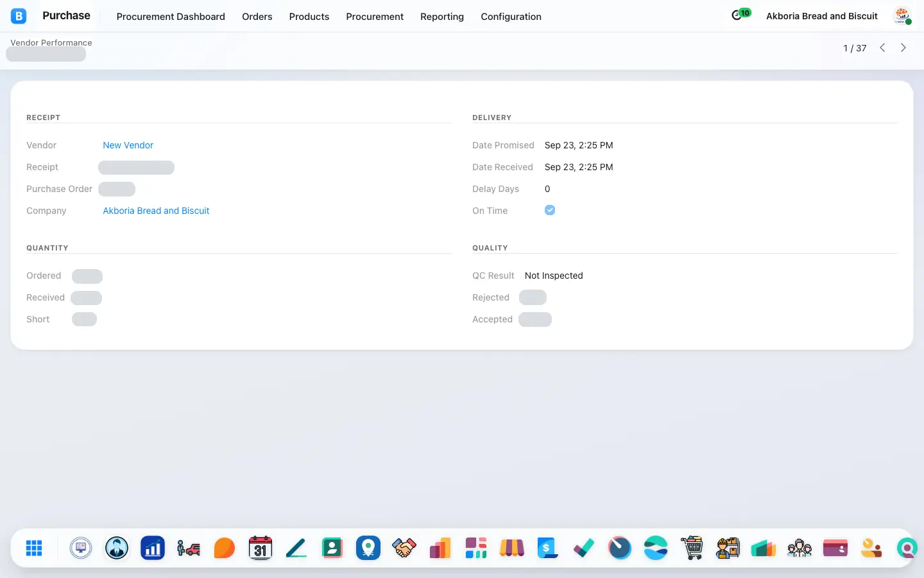Open the dark blue speedometer dial app

[x=620, y=548]
